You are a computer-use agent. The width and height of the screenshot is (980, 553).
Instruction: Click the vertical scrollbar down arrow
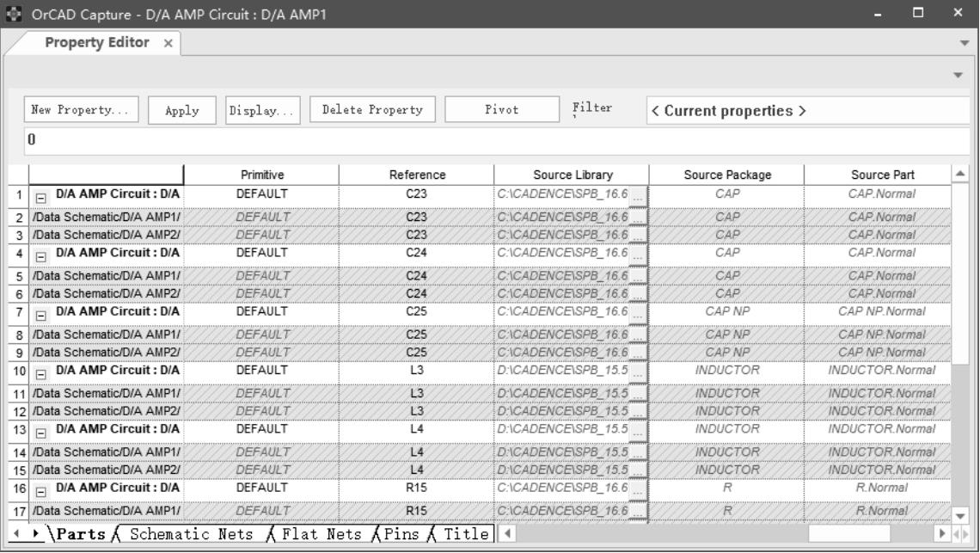click(x=960, y=516)
